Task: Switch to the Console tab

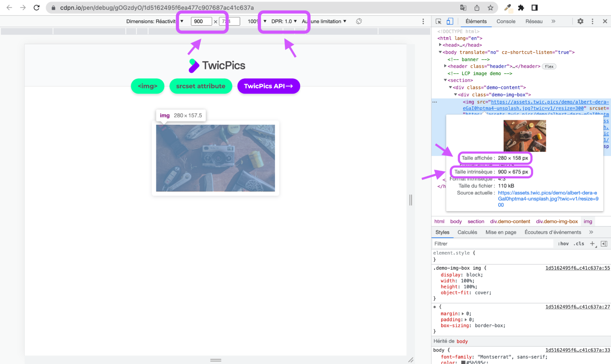Action: [506, 21]
